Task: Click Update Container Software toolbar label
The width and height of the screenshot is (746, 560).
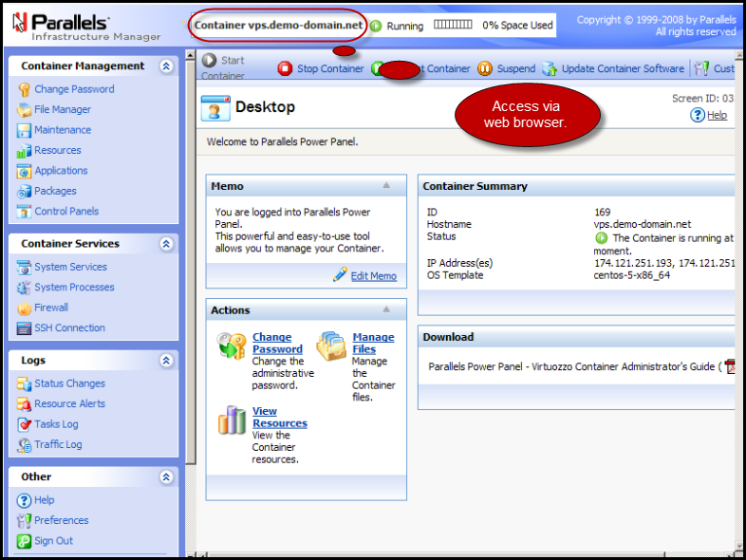Action: coord(623,69)
